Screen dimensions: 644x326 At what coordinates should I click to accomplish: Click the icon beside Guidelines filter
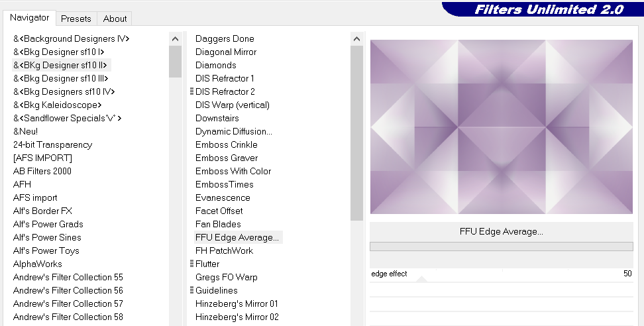[191, 290]
